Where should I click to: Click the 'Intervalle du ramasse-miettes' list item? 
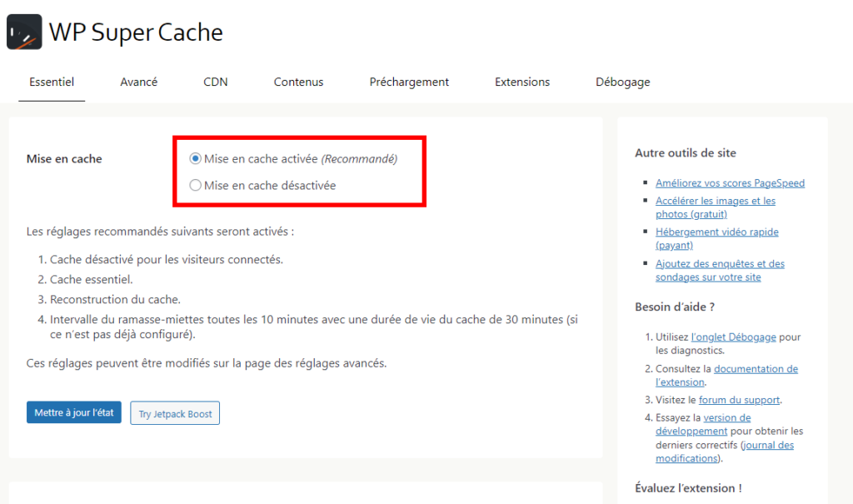tap(314, 327)
